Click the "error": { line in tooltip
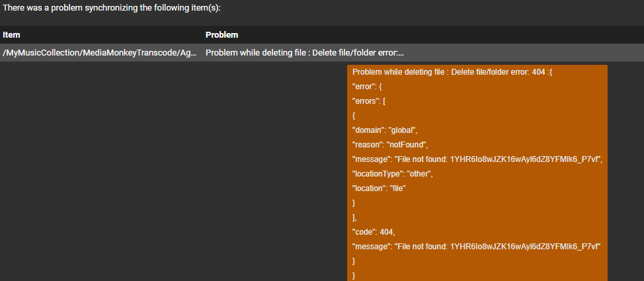The width and height of the screenshot is (644, 281). [369, 87]
